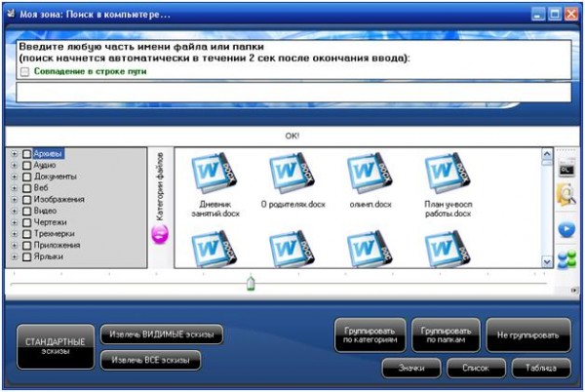Expand the Документы tree node
Viewport: 585px width, 392px height.
[15, 176]
